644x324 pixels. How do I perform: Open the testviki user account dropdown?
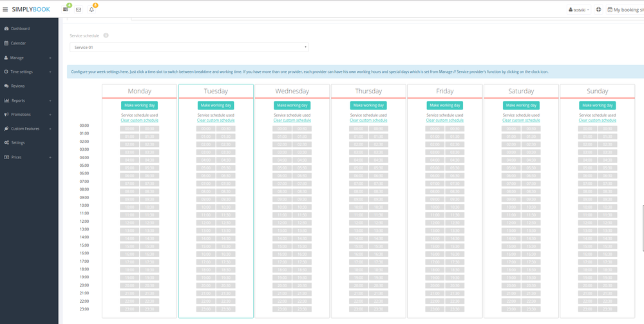579,10
